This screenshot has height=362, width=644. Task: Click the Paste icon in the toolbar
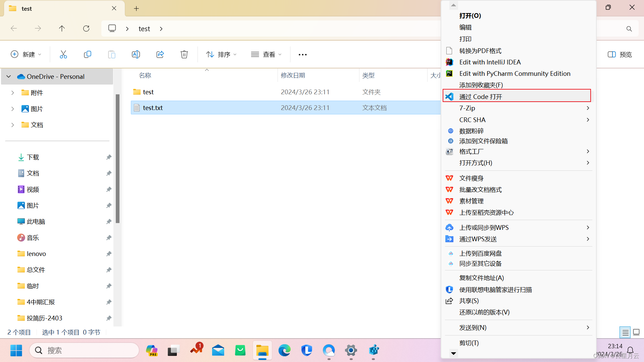pyautogui.click(x=112, y=54)
